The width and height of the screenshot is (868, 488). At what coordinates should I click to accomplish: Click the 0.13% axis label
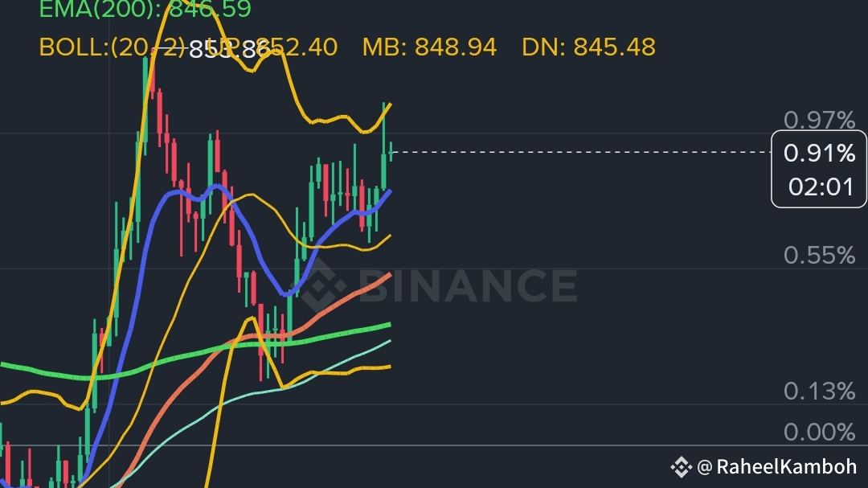[x=819, y=392]
